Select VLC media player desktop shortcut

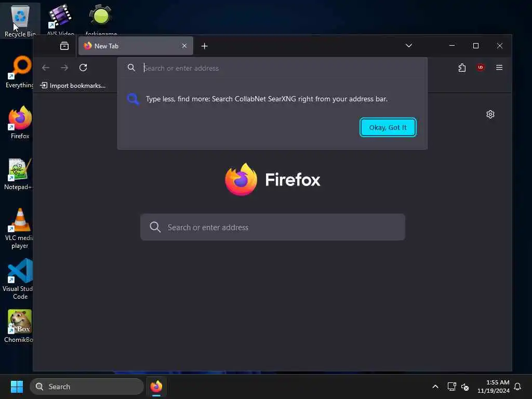(x=19, y=228)
